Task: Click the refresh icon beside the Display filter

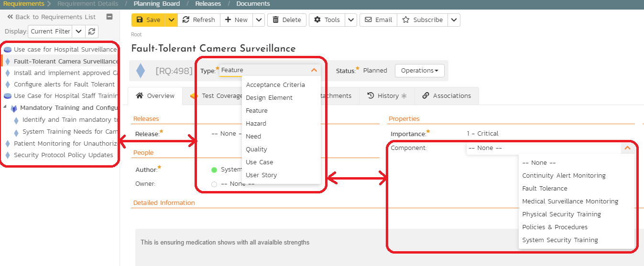Action: (92, 32)
